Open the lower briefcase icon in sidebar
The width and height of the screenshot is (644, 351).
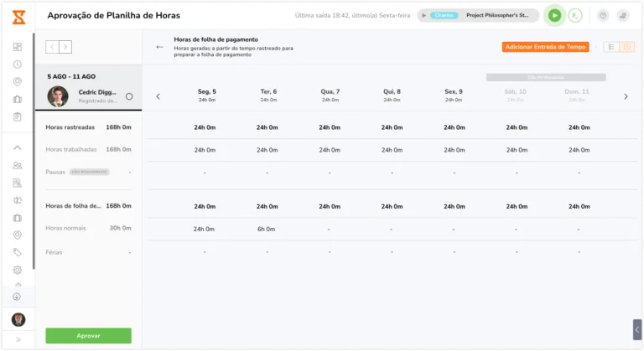(18, 218)
